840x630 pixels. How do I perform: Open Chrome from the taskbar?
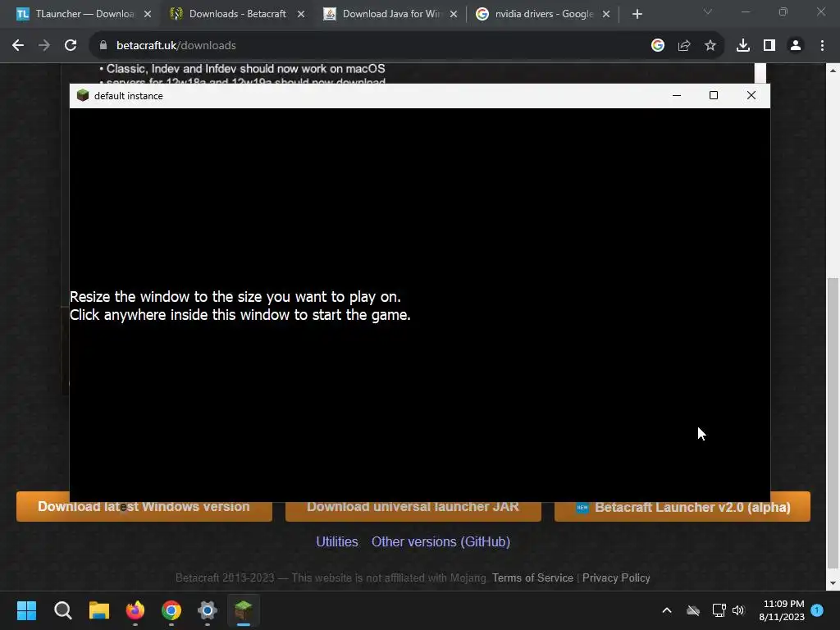point(171,610)
